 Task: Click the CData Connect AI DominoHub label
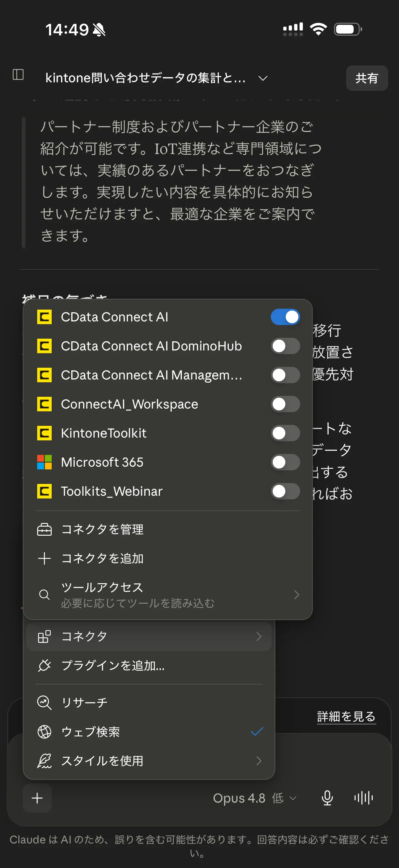[151, 346]
